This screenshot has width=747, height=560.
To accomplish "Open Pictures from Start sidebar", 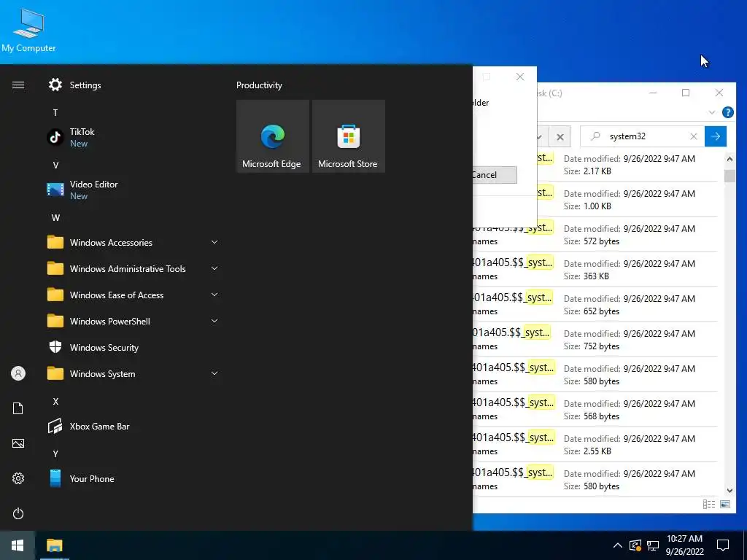I will point(18,443).
